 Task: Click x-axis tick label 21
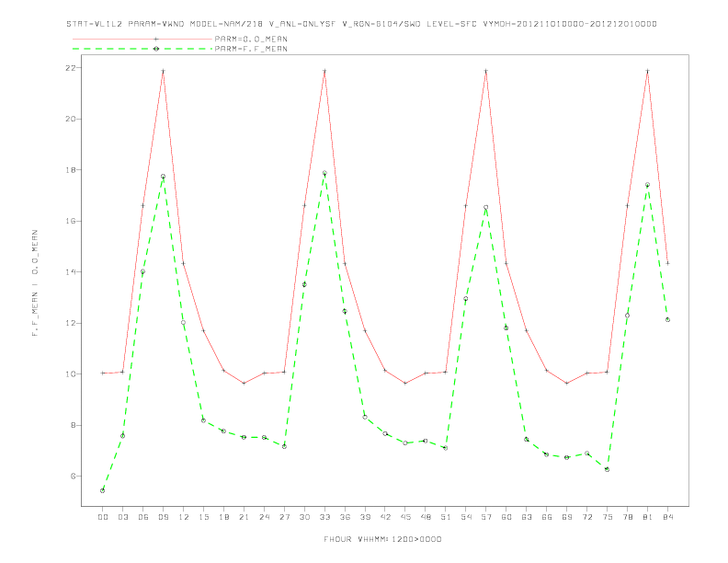[244, 517]
